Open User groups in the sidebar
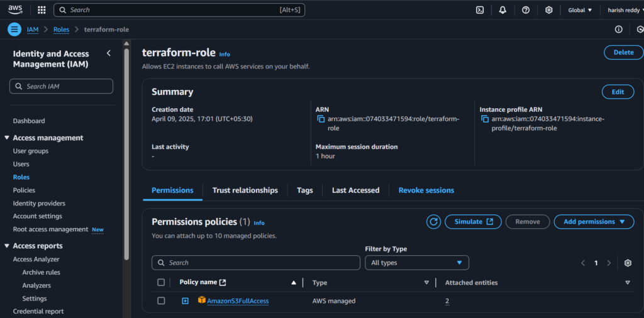This screenshot has height=318, width=644. point(31,151)
